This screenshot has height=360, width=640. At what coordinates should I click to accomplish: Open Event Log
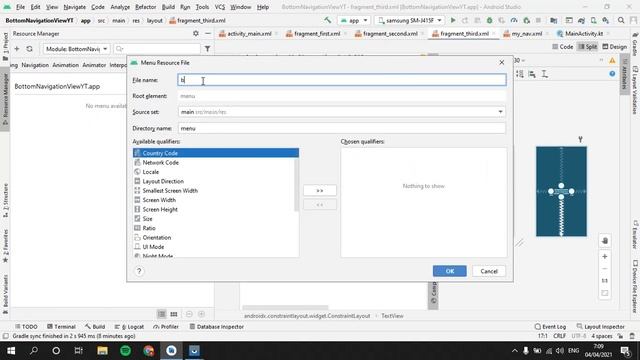[x=550, y=327]
